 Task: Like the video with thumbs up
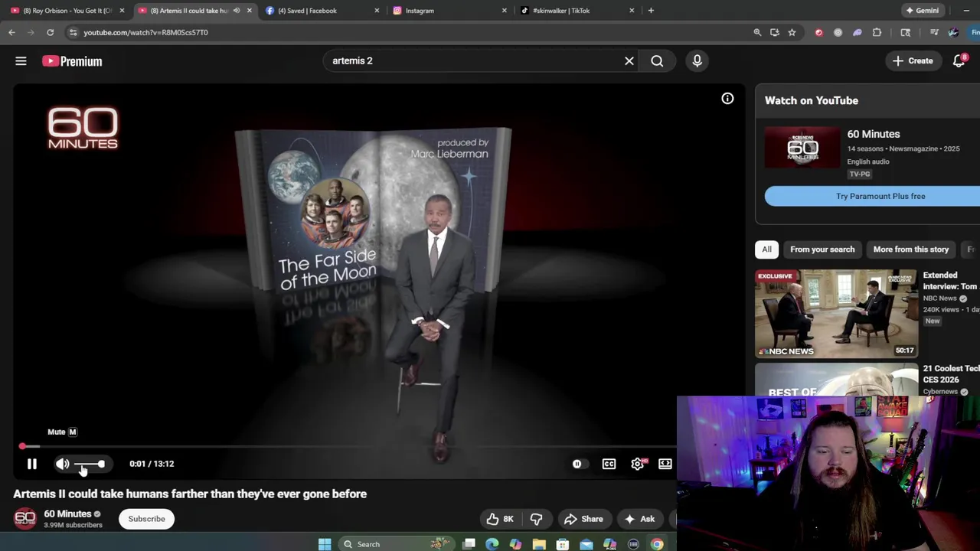pos(500,519)
